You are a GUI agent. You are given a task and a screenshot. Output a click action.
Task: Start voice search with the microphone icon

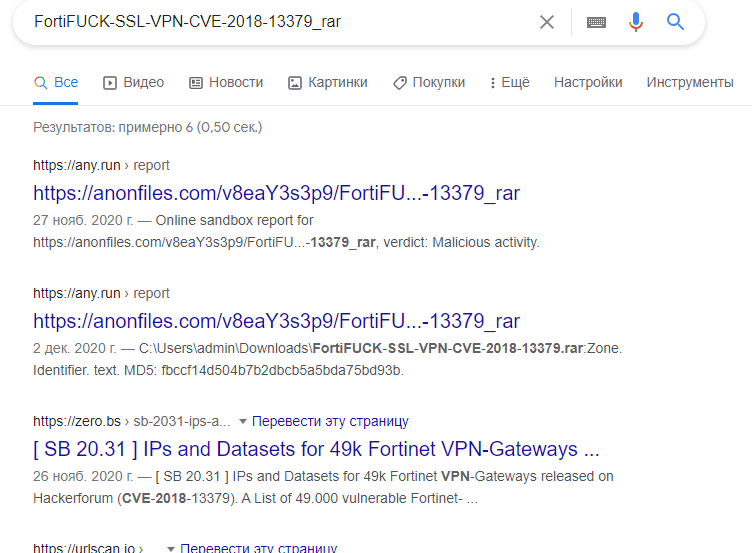[x=636, y=22]
